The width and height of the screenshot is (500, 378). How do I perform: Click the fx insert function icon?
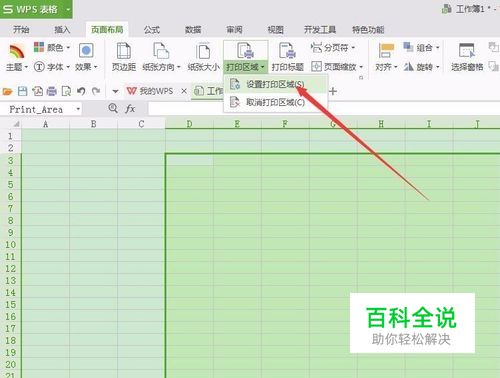tap(130, 109)
